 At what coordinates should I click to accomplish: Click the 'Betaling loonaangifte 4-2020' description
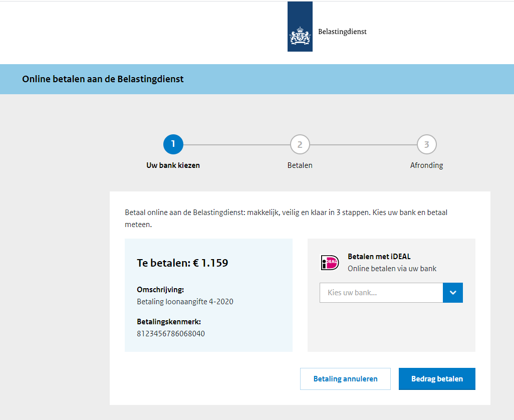(185, 302)
